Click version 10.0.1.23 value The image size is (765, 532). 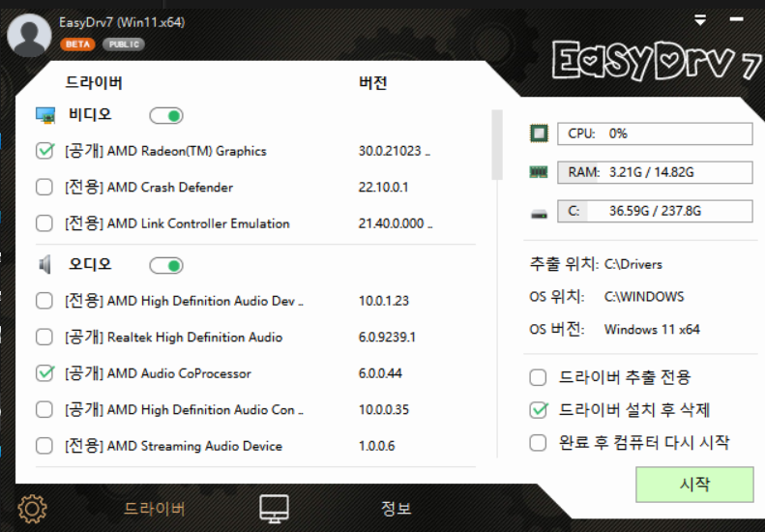[x=384, y=301]
